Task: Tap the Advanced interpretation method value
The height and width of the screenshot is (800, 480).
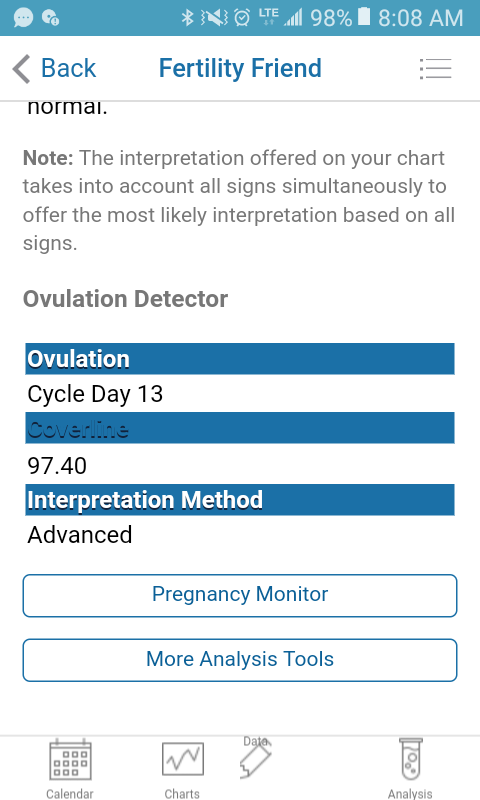Action: click(x=80, y=535)
